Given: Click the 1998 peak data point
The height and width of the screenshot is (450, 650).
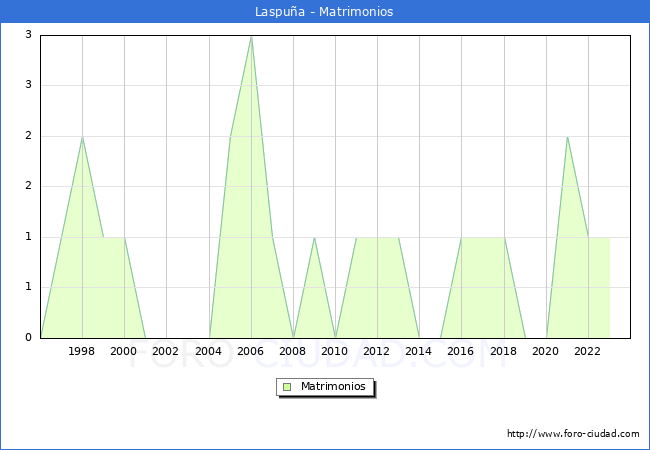Looking at the screenshot, I should [82, 137].
